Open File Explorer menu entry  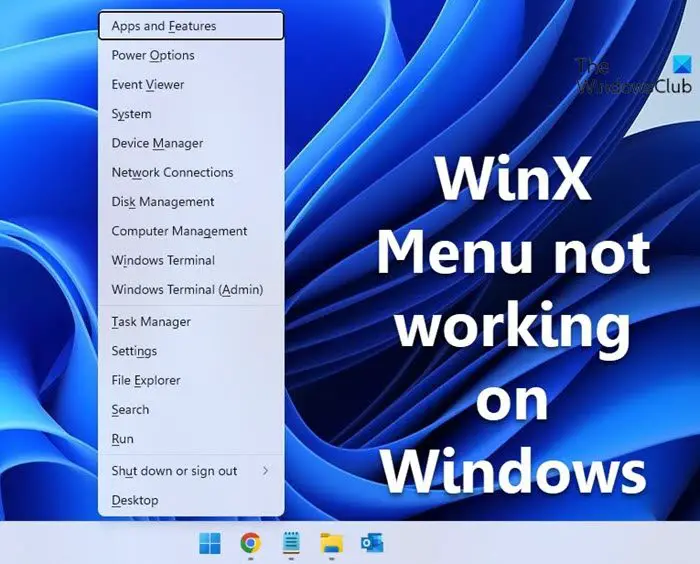point(191,380)
